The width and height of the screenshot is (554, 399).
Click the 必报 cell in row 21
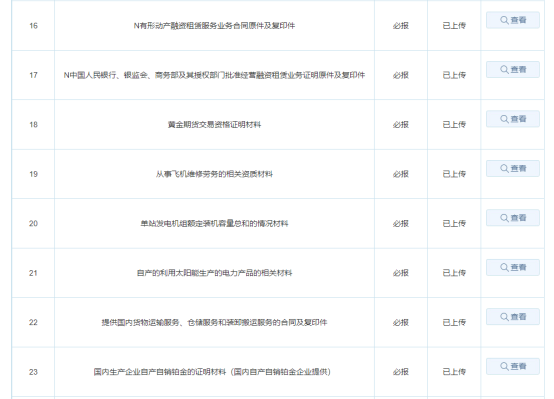click(401, 273)
